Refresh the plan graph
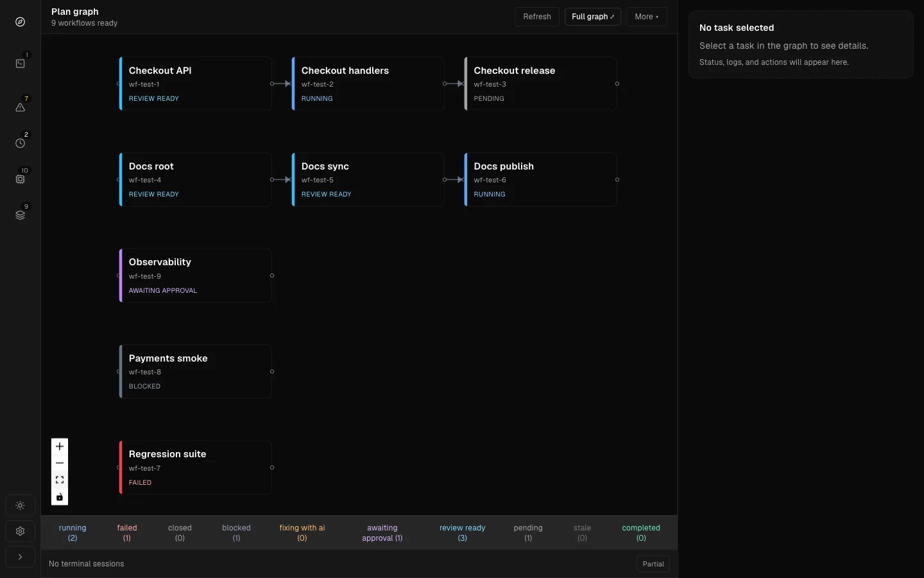The image size is (924, 578). [x=537, y=17]
